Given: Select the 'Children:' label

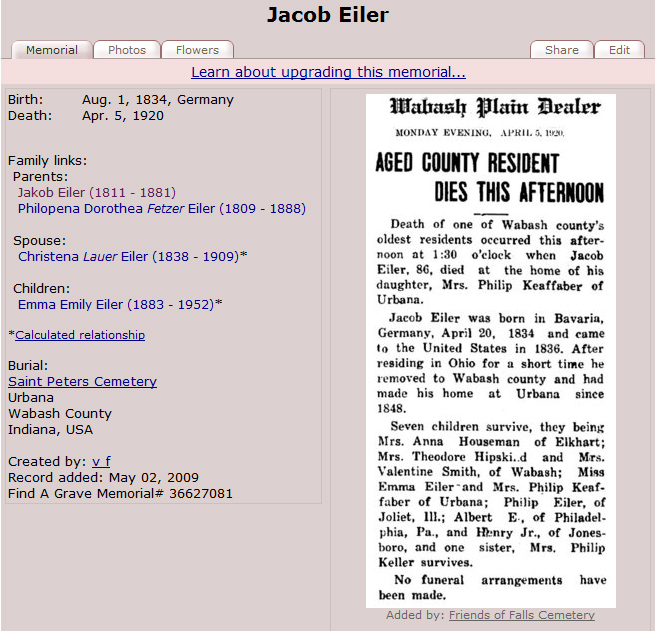Looking at the screenshot, I should click(42, 288).
